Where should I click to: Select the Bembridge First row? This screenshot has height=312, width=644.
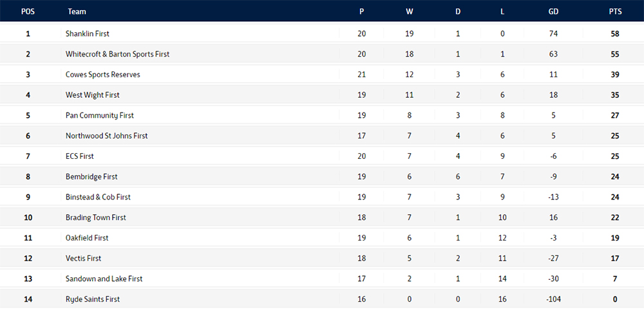click(x=322, y=176)
